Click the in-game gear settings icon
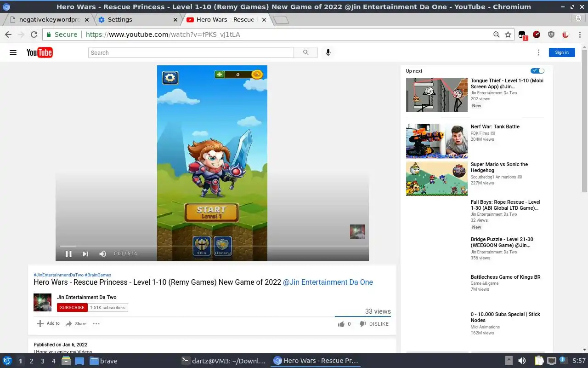This screenshot has width=588, height=368. point(170,77)
